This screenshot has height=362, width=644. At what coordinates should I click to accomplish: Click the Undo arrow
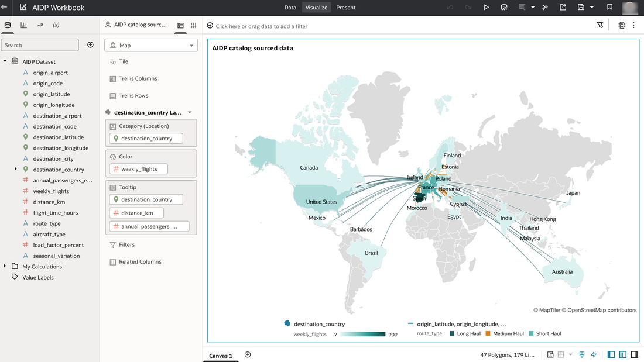point(450,8)
